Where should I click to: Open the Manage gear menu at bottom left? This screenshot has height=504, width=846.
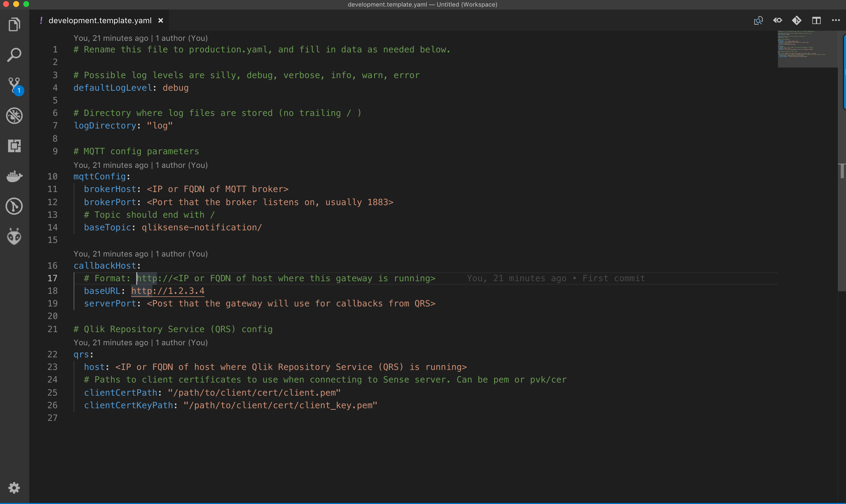[14, 488]
